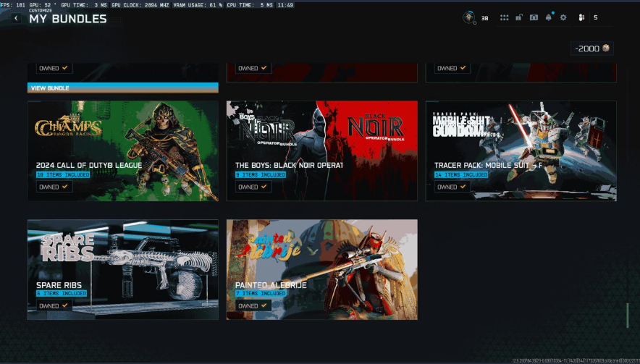640x364 pixels.
Task: Click the 'VRAM USAGE: 61 %' overlay readout
Action: (x=198, y=5)
